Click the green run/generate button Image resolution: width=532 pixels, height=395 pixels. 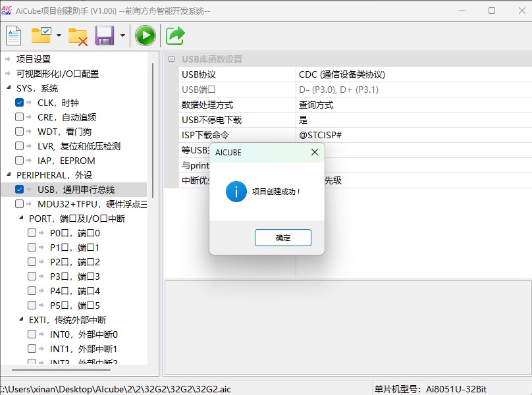point(146,36)
